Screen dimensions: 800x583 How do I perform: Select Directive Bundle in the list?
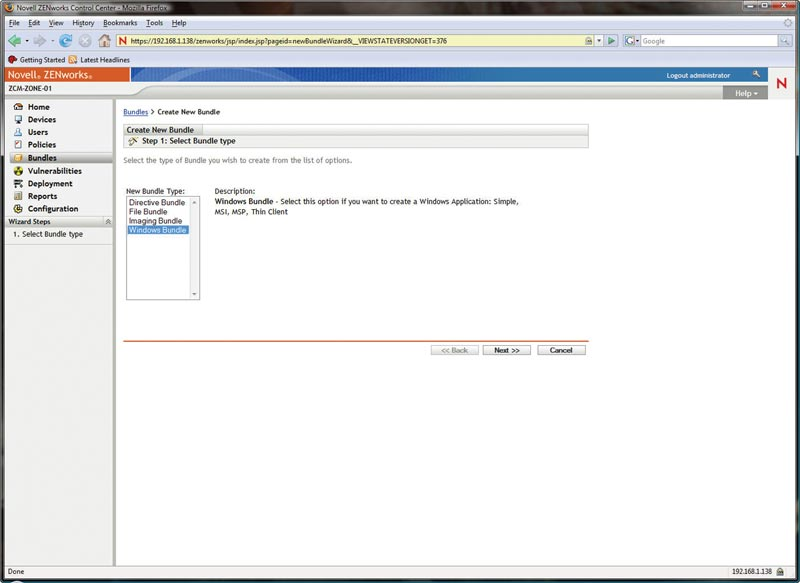(157, 202)
